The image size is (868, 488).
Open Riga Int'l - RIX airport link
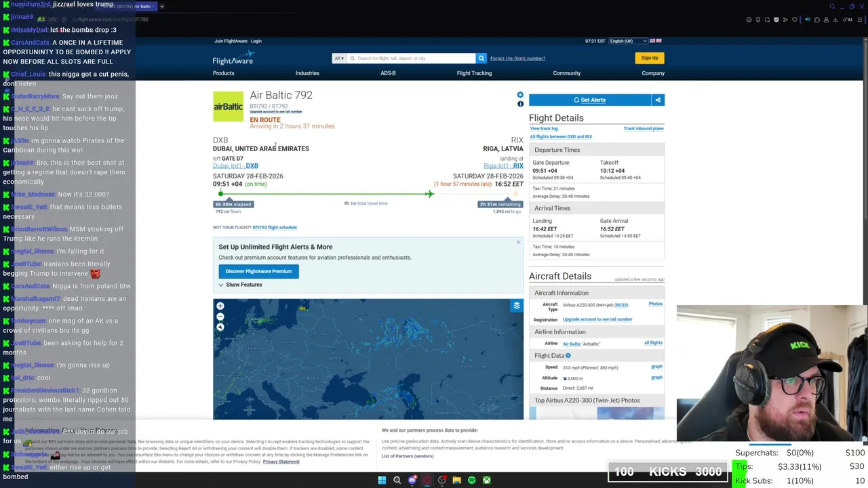coord(503,165)
